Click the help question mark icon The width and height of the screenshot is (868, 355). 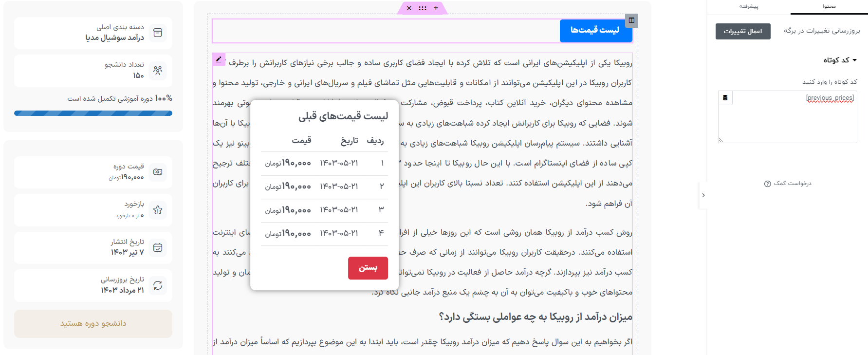(x=768, y=184)
